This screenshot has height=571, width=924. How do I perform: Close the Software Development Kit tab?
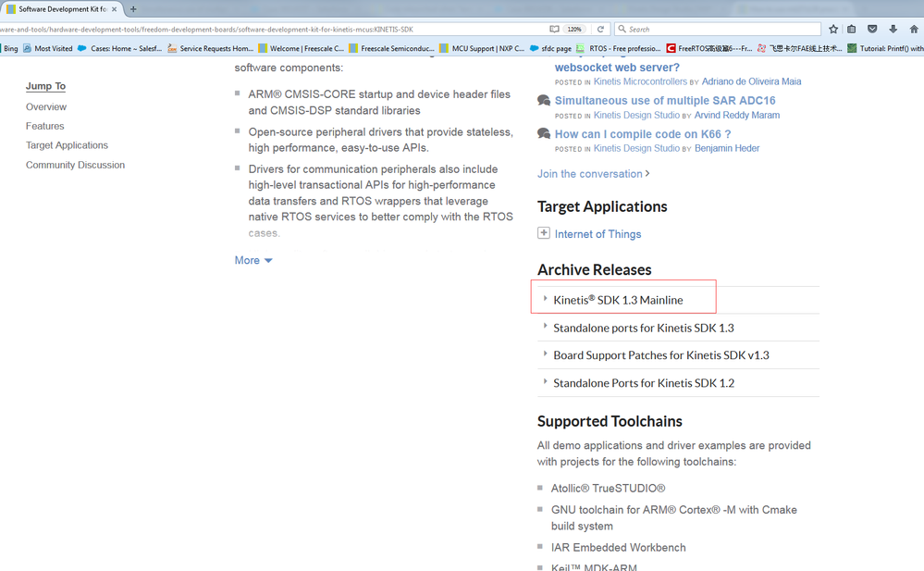(114, 9)
